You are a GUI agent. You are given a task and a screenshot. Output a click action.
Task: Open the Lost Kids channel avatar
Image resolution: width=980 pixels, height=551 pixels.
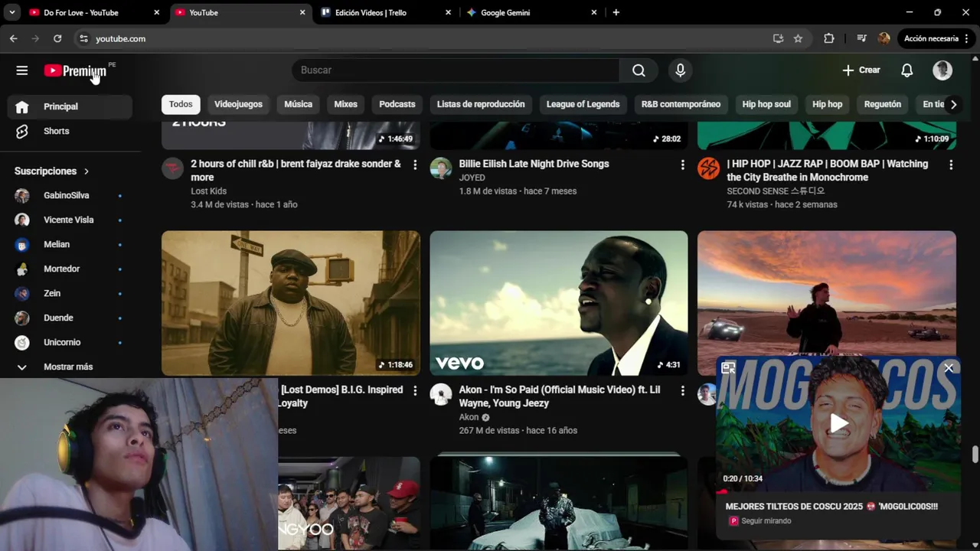(172, 168)
